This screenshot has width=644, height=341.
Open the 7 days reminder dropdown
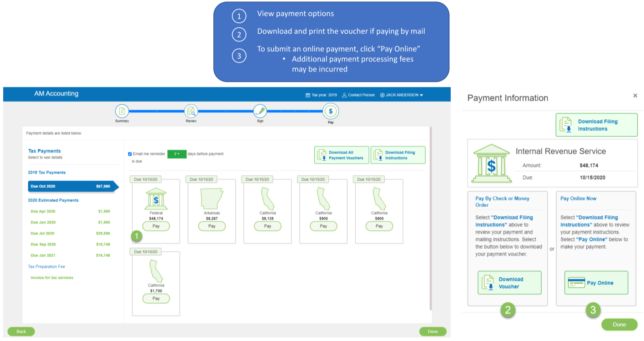click(x=177, y=154)
